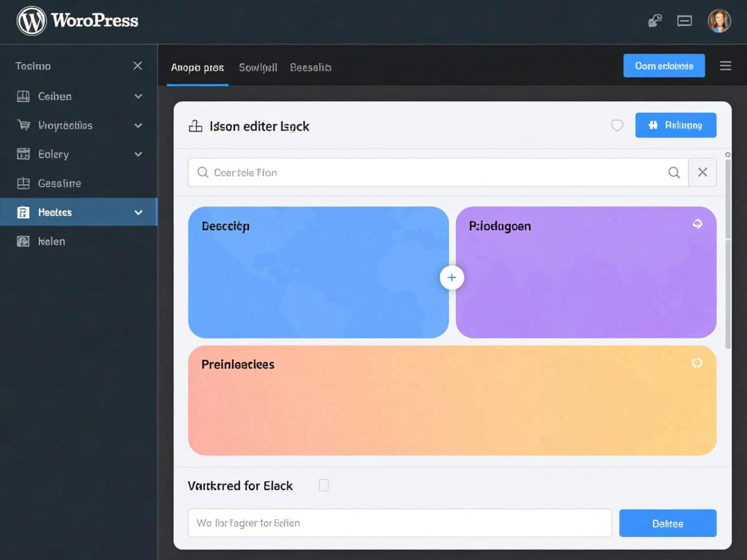Click the magnifier icon in search field
The height and width of the screenshot is (560, 747).
pyautogui.click(x=674, y=172)
